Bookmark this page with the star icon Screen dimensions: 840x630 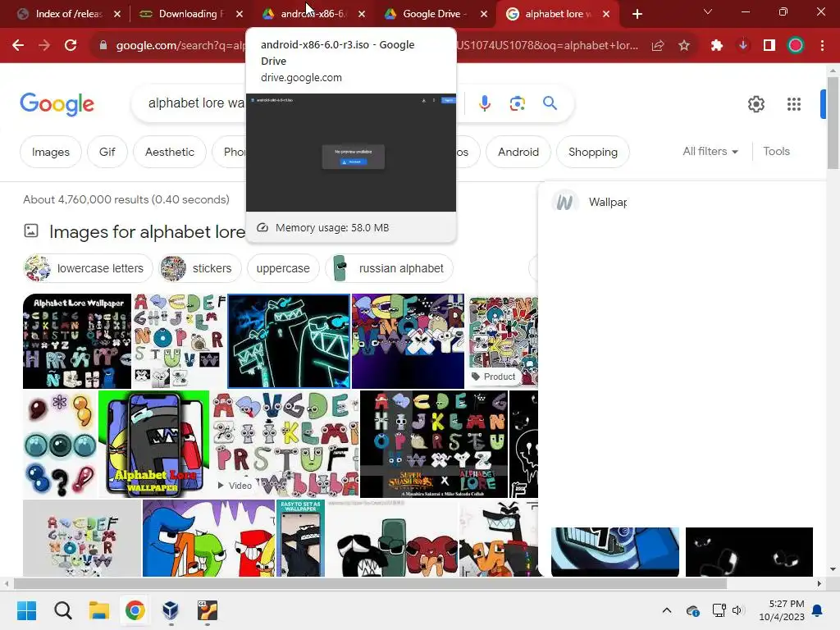pyautogui.click(x=683, y=46)
